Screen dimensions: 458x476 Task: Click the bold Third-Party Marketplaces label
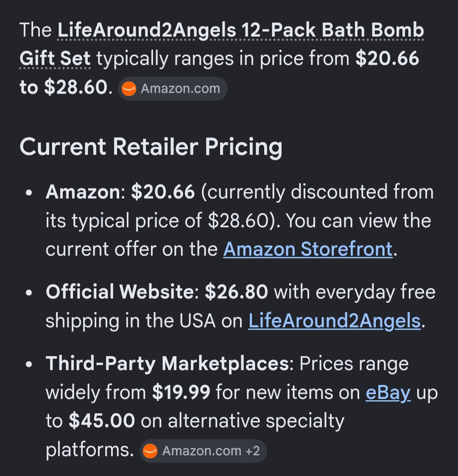167,363
